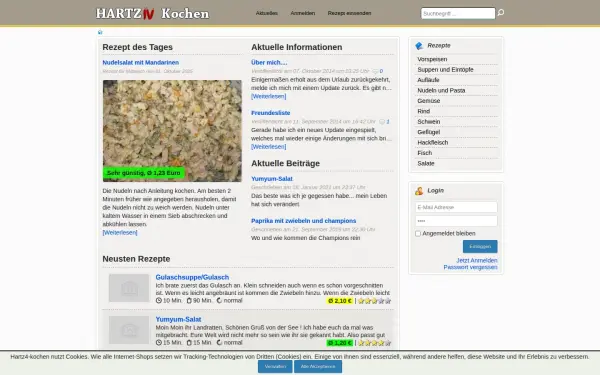Open comments bubble on Freundesliste post
Viewport: 600px width, 375px height.
click(382, 122)
